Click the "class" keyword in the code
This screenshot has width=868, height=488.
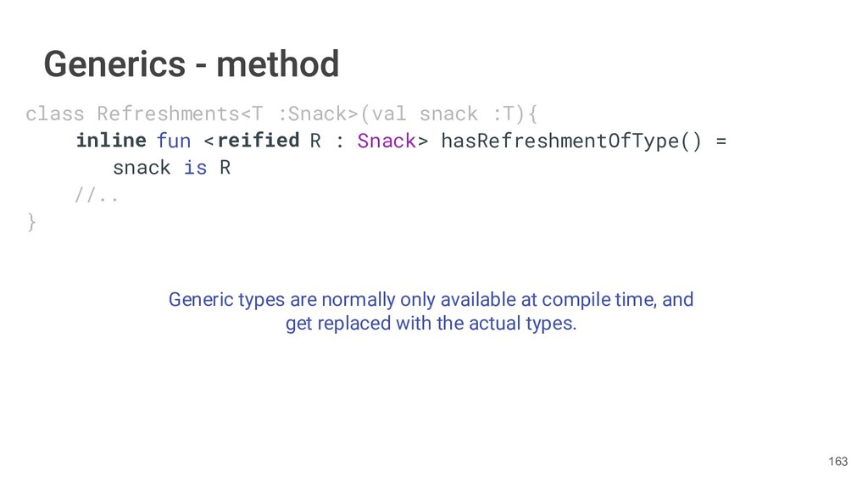pyautogui.click(x=54, y=114)
